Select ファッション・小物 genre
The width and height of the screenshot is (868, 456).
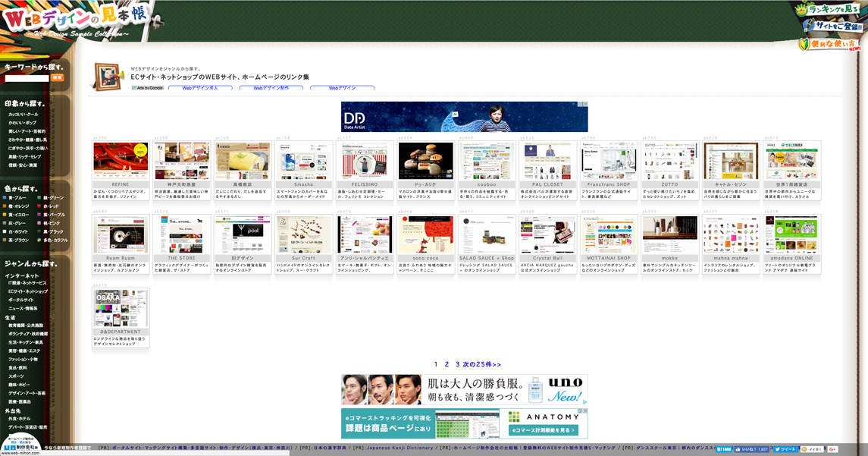24,360
